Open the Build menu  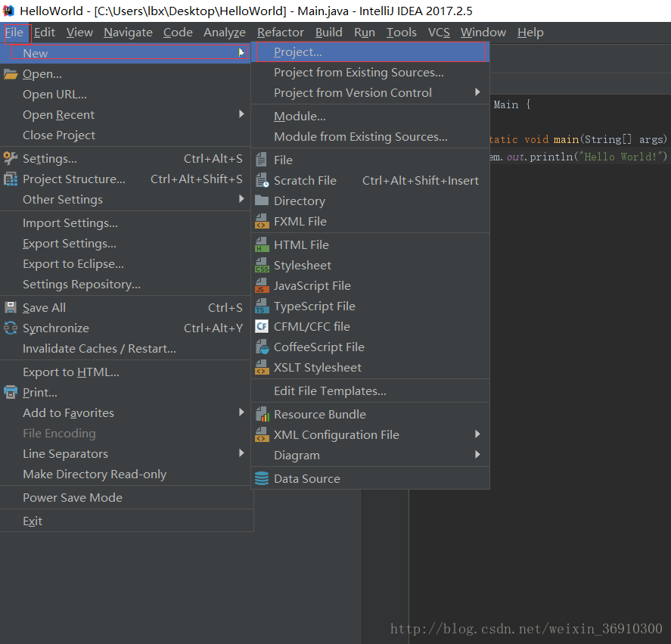pos(328,33)
